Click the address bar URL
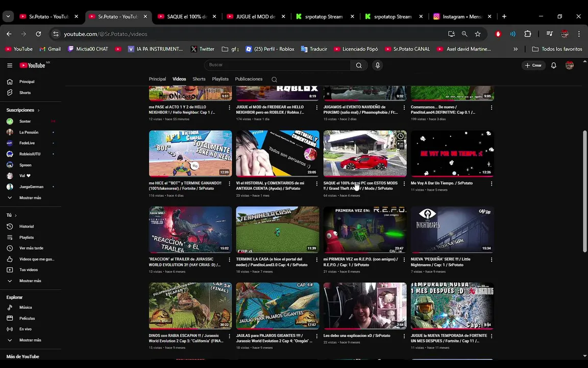This screenshot has height=368, width=588. [x=105, y=34]
